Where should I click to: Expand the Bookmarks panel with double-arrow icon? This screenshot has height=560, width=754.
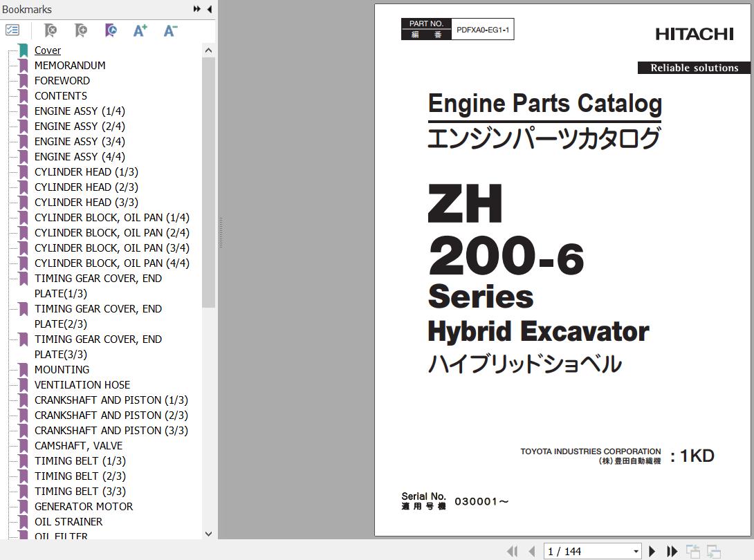(196, 9)
